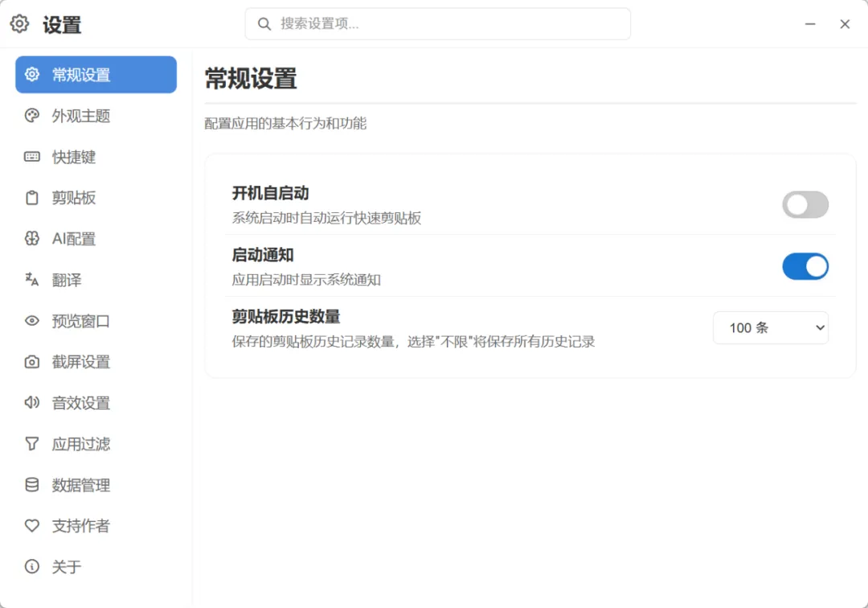Click the palette icon for 外观主题
868x608 pixels.
click(32, 116)
